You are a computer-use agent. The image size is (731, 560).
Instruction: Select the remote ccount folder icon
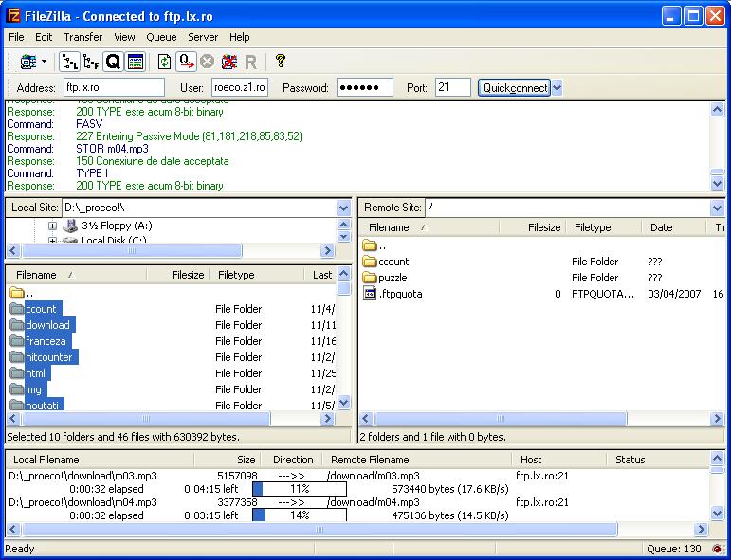(370, 262)
